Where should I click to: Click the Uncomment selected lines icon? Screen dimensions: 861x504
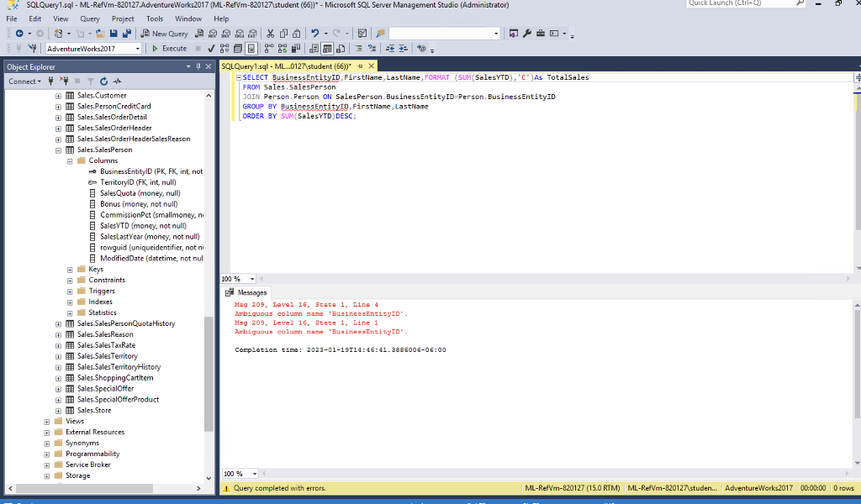[x=372, y=48]
